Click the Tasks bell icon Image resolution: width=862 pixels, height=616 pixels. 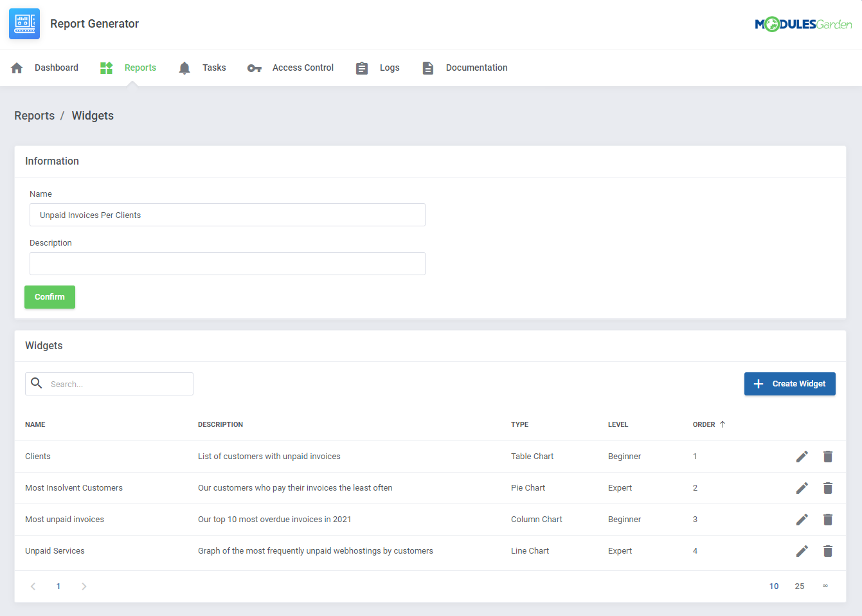184,67
